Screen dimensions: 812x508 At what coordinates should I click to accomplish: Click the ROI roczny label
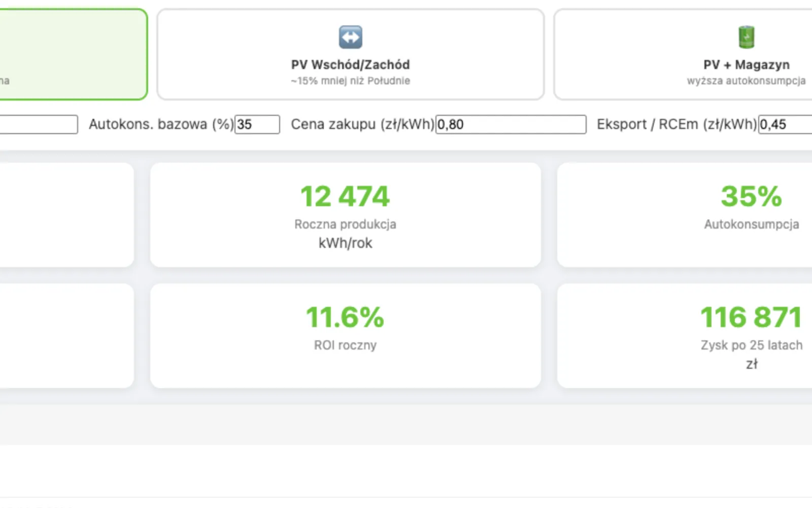pos(345,345)
